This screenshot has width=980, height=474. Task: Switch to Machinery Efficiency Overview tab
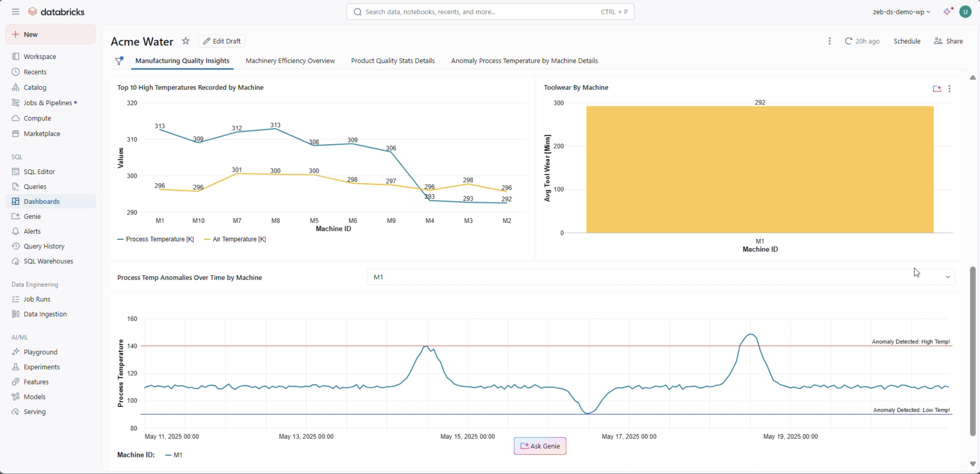point(290,61)
